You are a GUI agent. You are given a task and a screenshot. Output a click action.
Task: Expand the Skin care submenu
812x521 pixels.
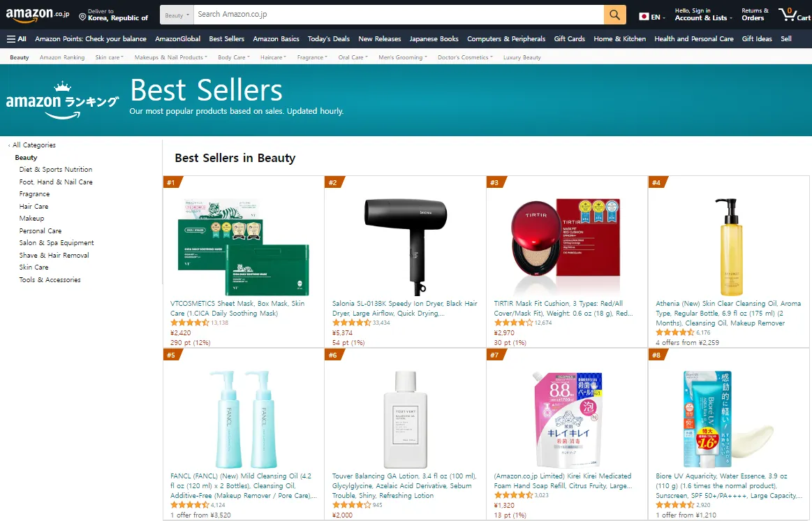(x=110, y=57)
